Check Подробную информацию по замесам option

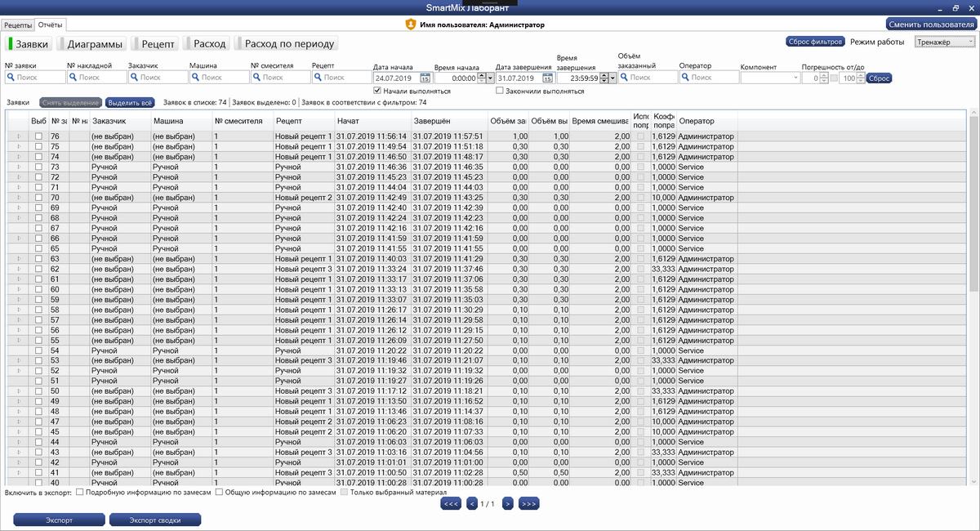(79, 492)
